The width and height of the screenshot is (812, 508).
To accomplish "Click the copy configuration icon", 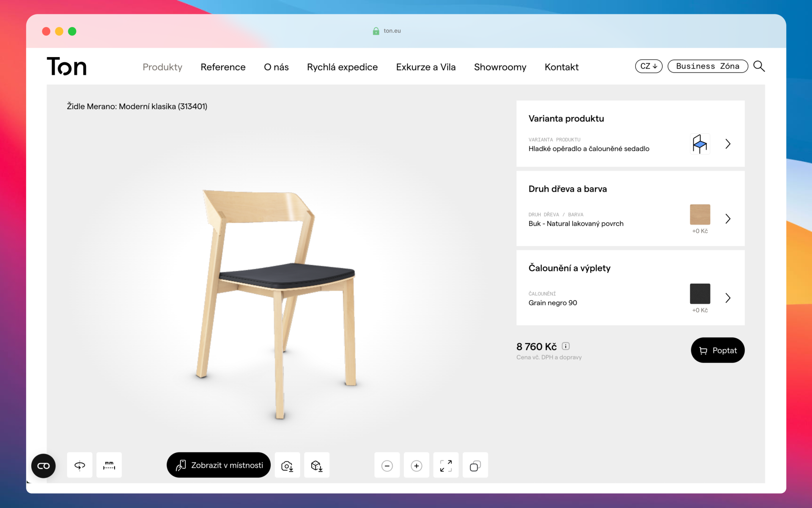I will 475,466.
